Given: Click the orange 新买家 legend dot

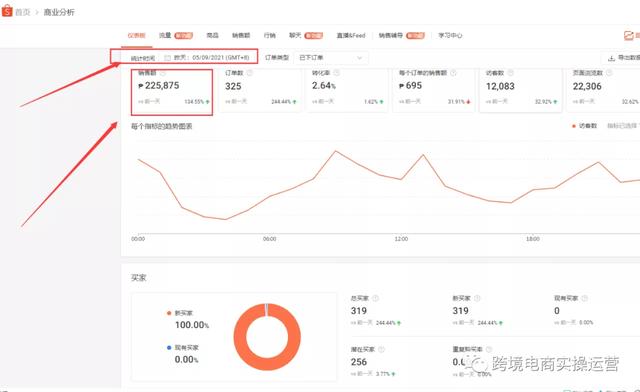Looking at the screenshot, I should pos(169,313).
